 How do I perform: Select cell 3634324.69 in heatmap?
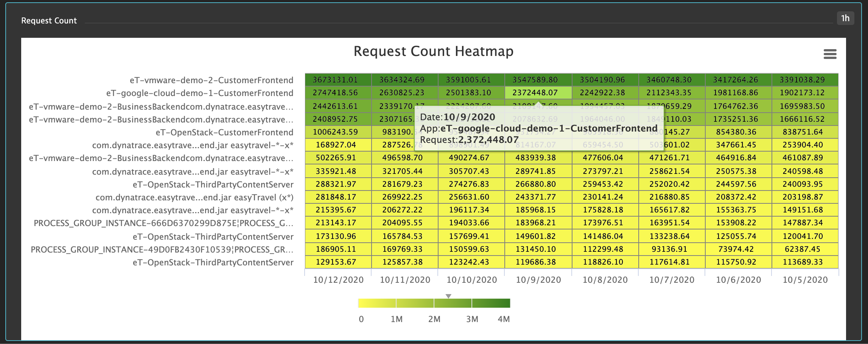(x=405, y=80)
